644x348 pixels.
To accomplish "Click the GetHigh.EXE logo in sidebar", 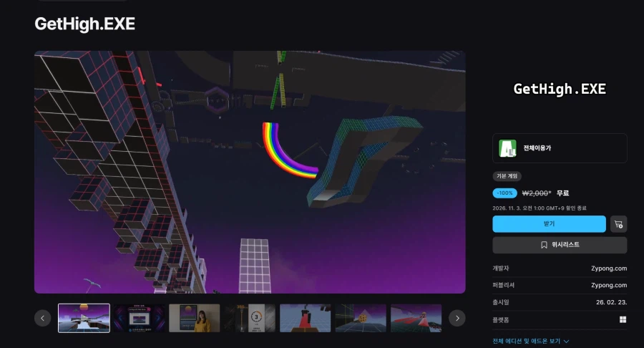I will [x=560, y=90].
